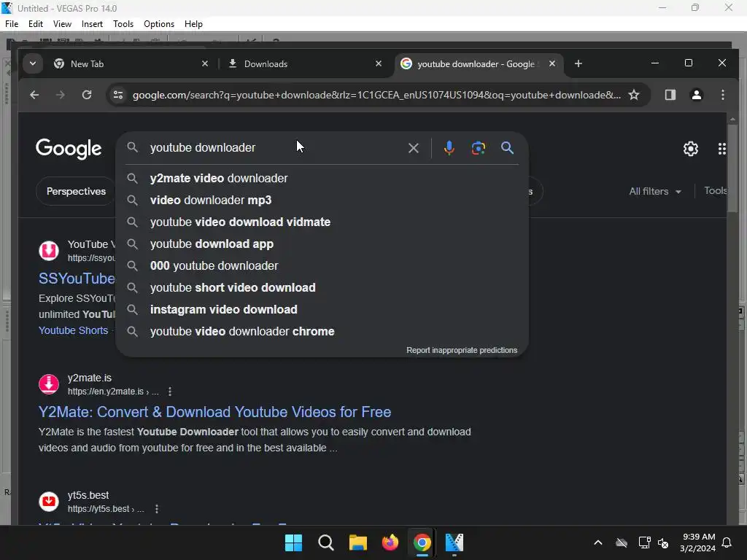Choose suggestion video downloader mp3
747x560 pixels.
pos(322,200)
